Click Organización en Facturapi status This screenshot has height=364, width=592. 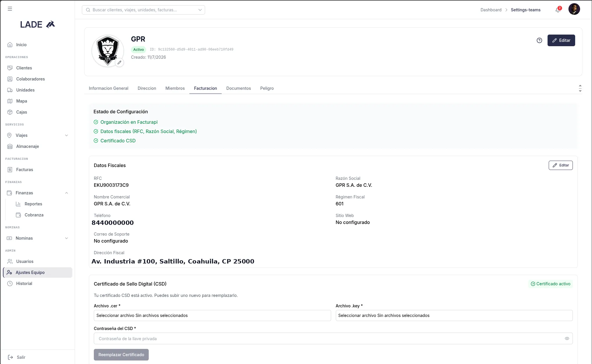(x=125, y=122)
